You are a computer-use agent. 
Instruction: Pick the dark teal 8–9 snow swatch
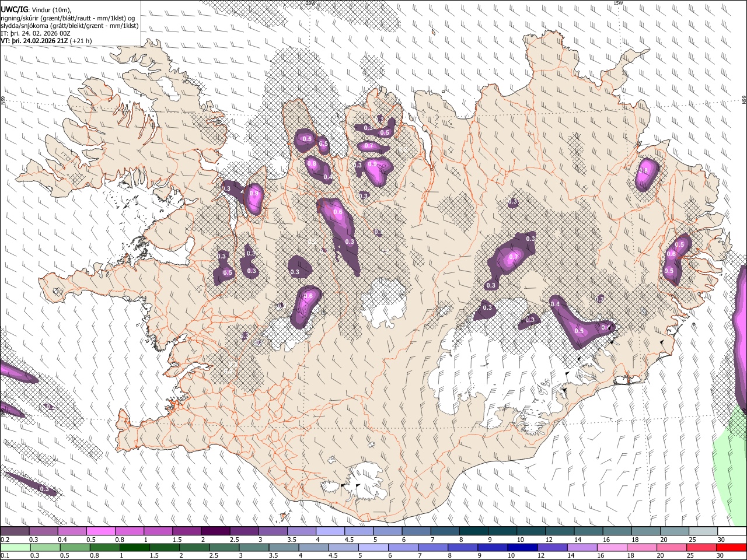coord(474,531)
